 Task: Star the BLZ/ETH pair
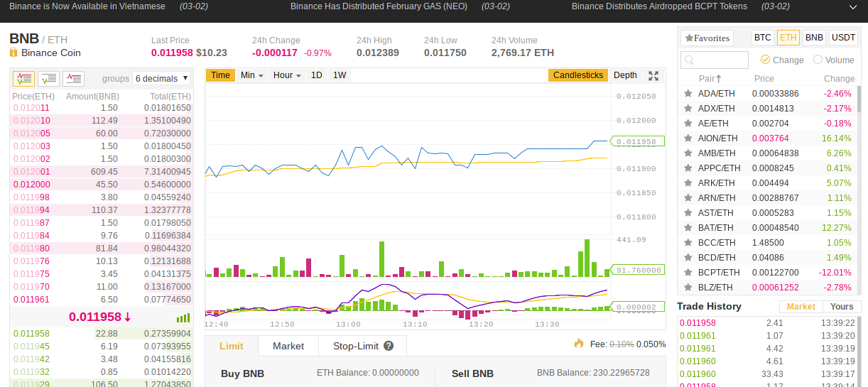click(x=688, y=287)
